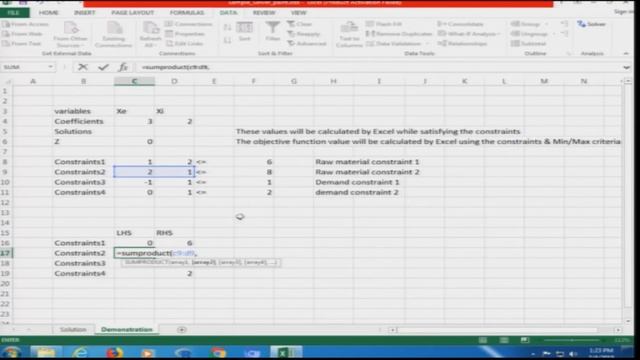
Task: Open Windows Start button
Action: [12, 353]
